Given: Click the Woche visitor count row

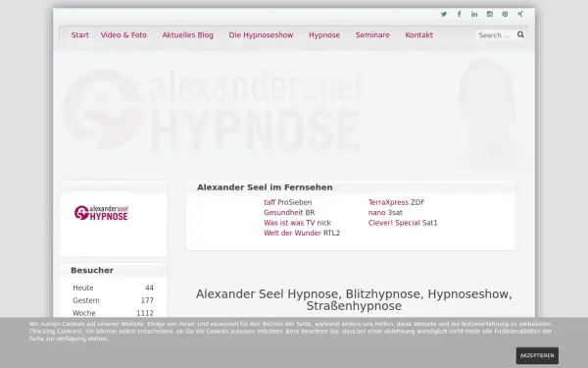Looking at the screenshot, I should point(114,313).
